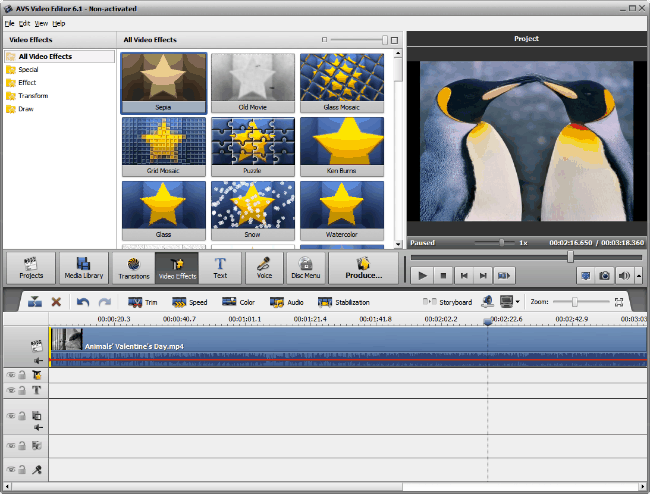Click the Undo arrow in timeline toolbar
This screenshot has height=494, width=650.
[x=83, y=302]
